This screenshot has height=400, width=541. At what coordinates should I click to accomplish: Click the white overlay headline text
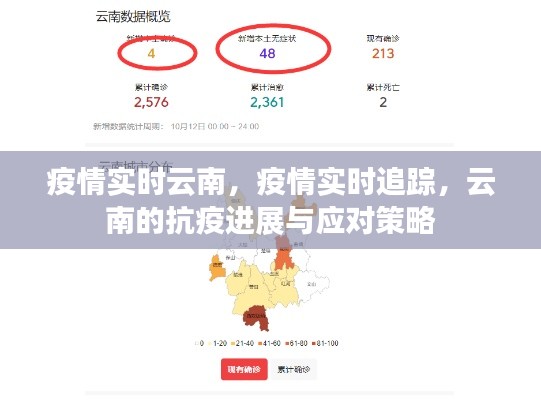point(271,201)
